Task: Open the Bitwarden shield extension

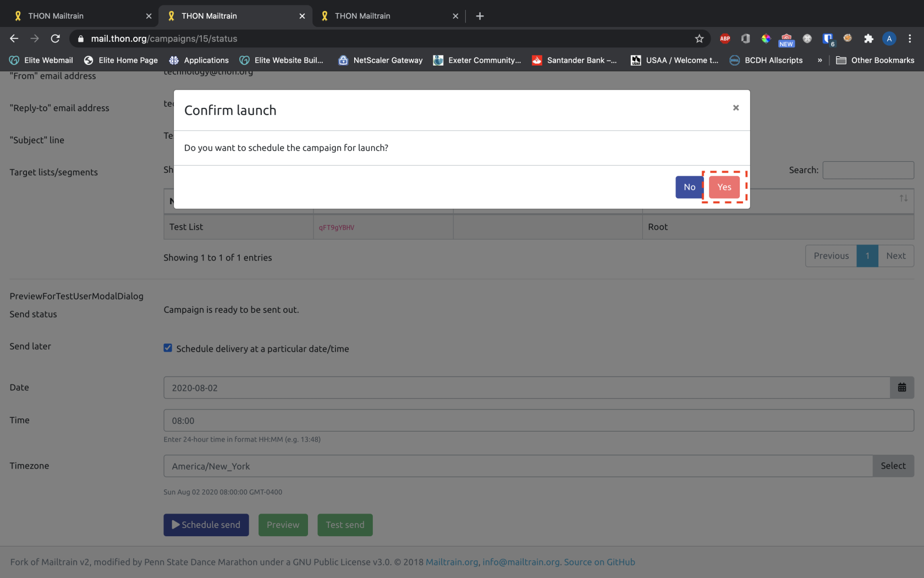Action: (x=828, y=39)
